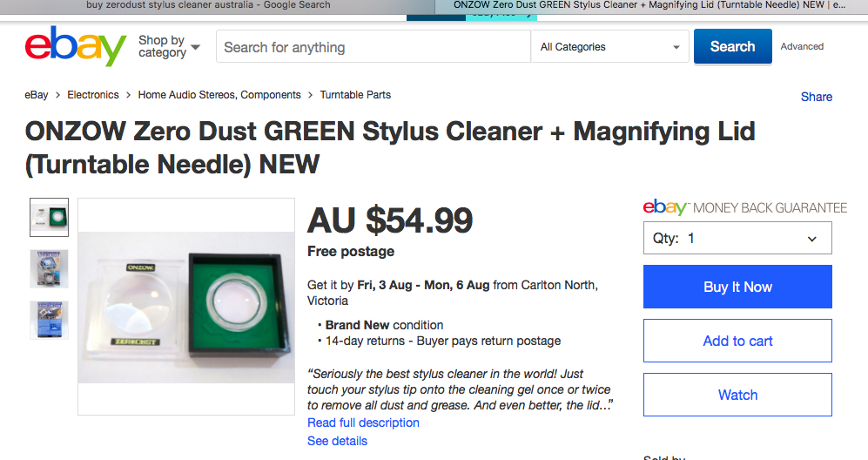The width and height of the screenshot is (868, 460).
Task: Click Add to cart
Action: pos(737,341)
